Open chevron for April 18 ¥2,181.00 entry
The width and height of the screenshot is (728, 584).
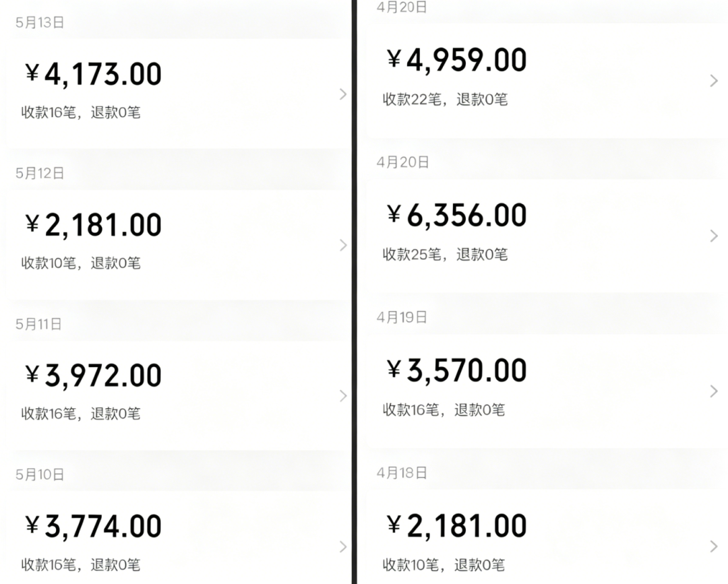[x=714, y=546]
